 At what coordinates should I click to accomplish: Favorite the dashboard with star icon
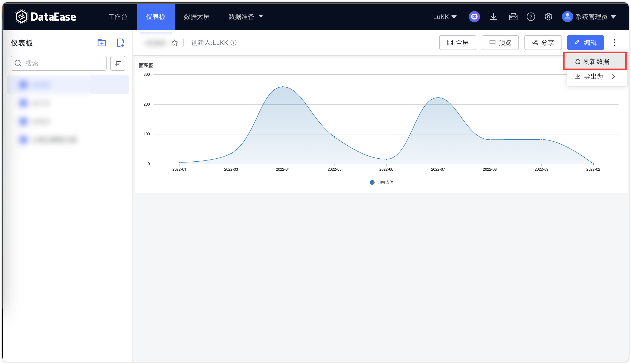175,43
